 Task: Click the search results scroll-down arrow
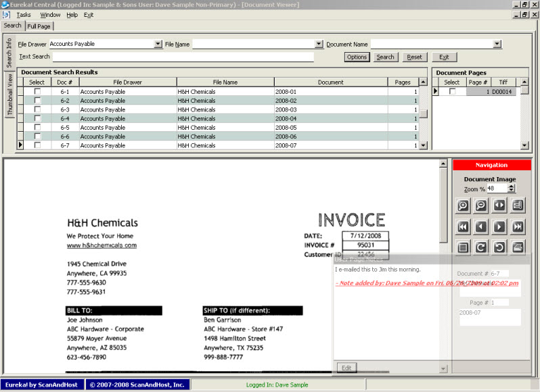[x=423, y=145]
